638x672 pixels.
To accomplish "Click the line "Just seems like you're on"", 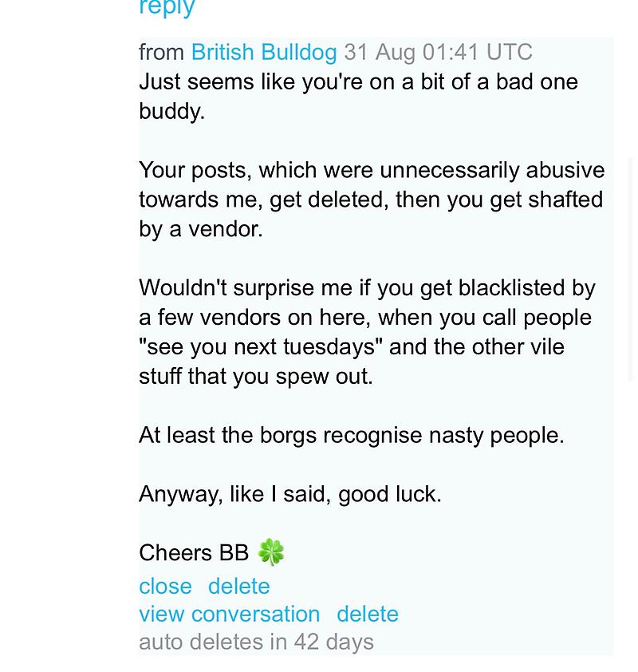I will 358,81.
